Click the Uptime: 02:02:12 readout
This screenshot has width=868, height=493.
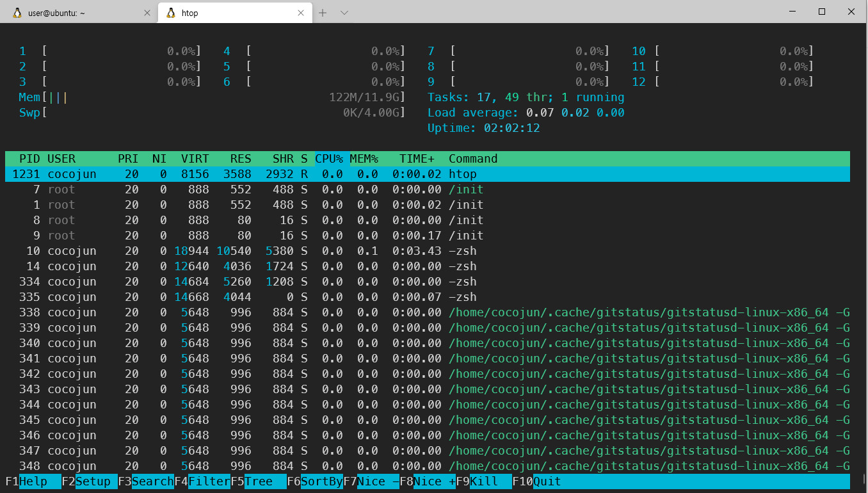pyautogui.click(x=484, y=128)
